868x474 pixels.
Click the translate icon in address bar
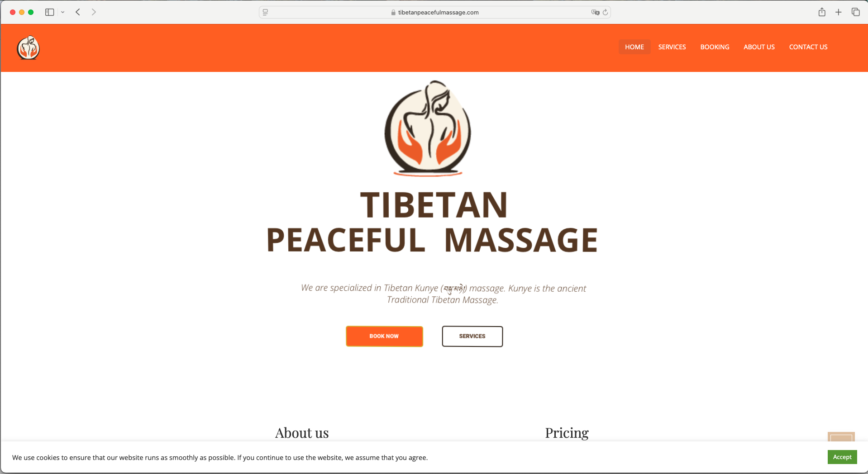tap(595, 12)
